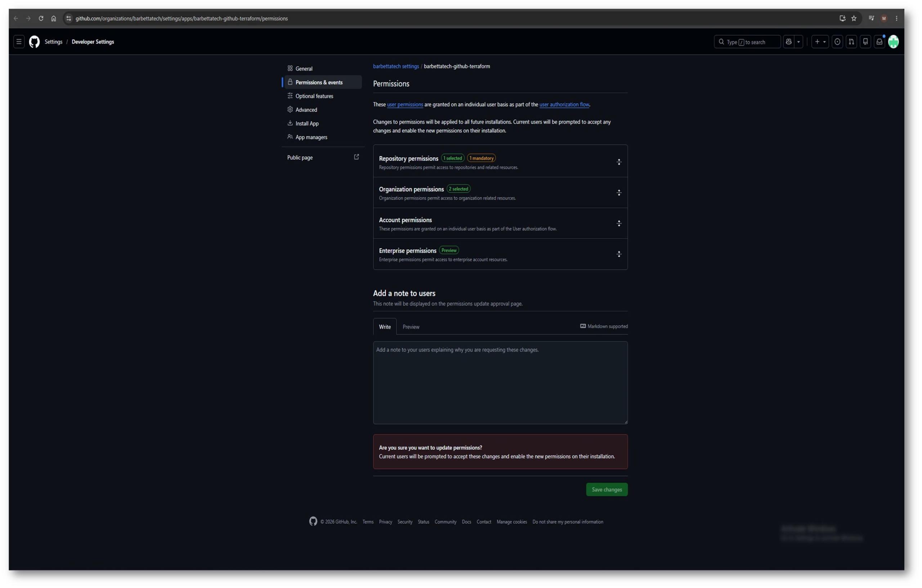Go to GitHub home via Octocat logo
Viewport: 922px width, 588px height.
coord(35,42)
